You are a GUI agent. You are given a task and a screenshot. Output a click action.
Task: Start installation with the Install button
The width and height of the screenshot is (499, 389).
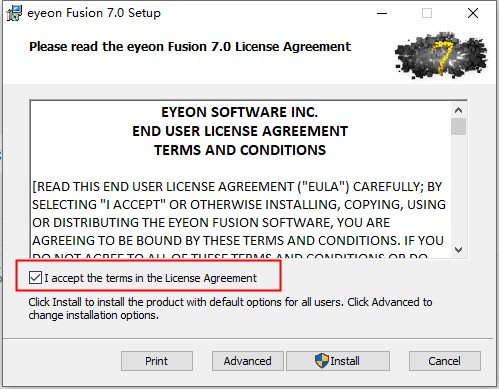click(338, 361)
